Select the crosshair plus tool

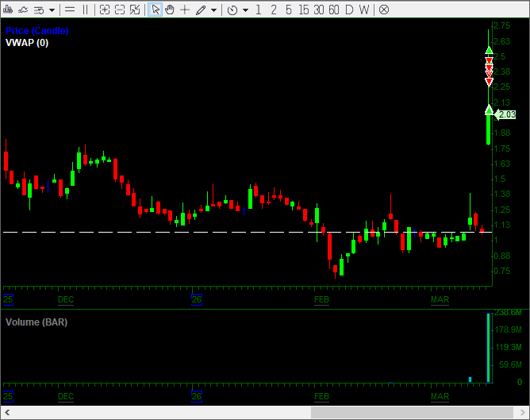pos(185,10)
